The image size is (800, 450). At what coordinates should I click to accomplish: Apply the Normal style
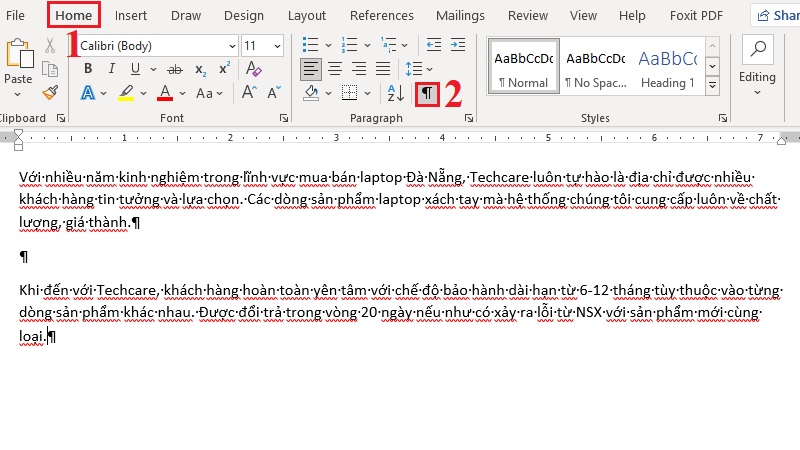coord(523,66)
